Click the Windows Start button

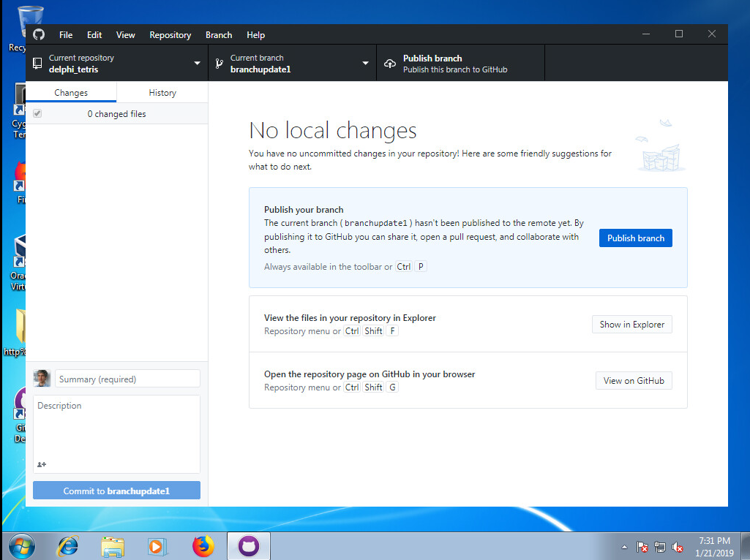coord(21,545)
